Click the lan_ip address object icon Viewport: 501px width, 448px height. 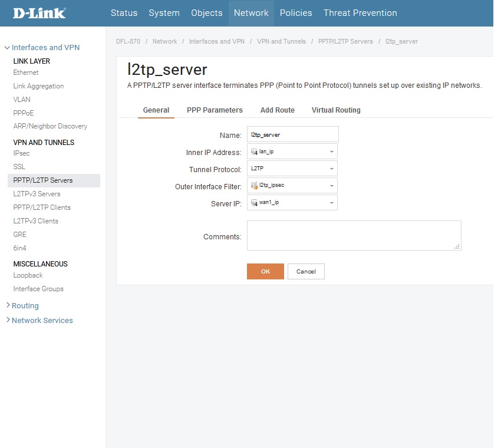tap(254, 152)
